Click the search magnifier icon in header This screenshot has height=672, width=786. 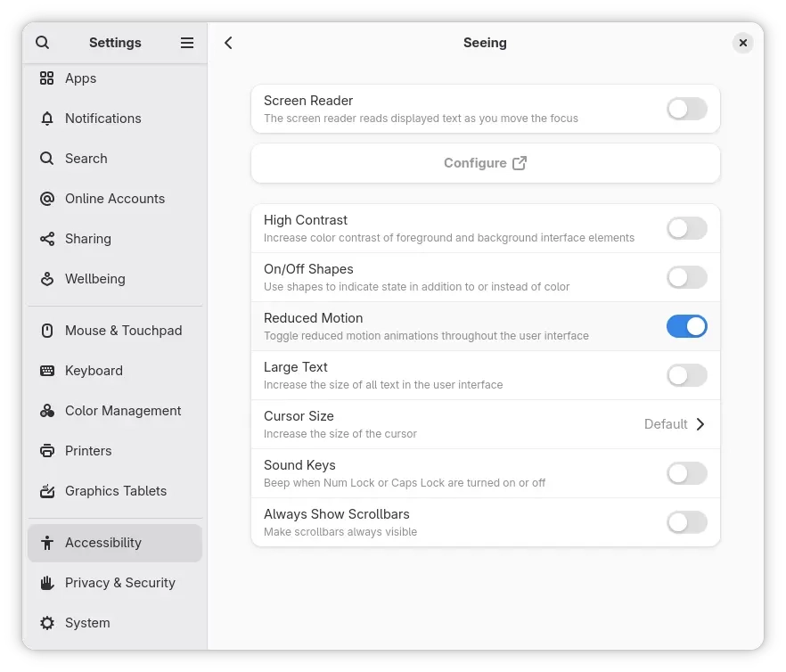[x=43, y=43]
